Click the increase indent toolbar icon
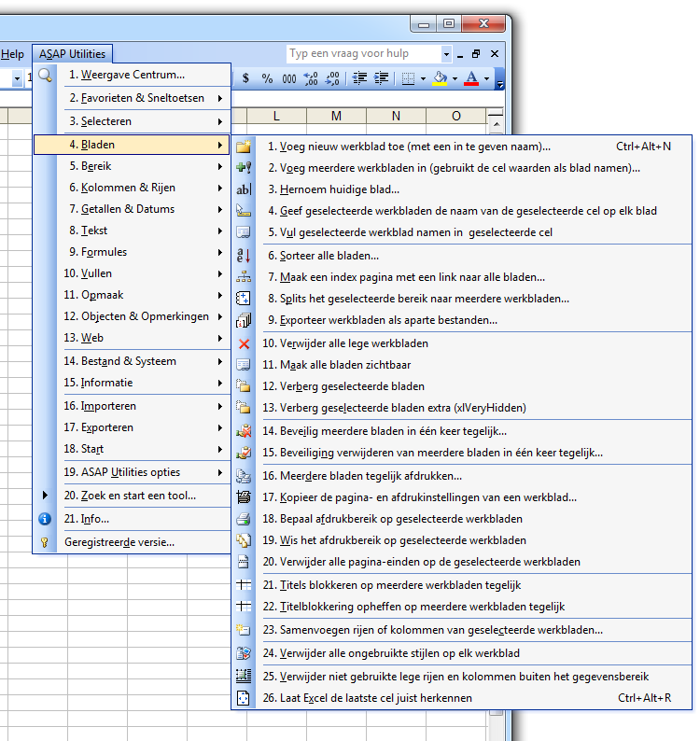The width and height of the screenshot is (700, 741). (x=381, y=78)
